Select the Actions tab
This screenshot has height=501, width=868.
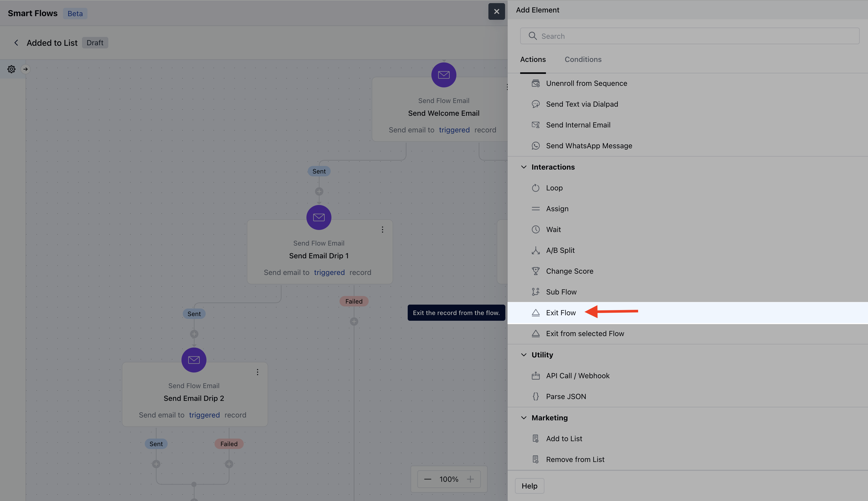(x=533, y=60)
